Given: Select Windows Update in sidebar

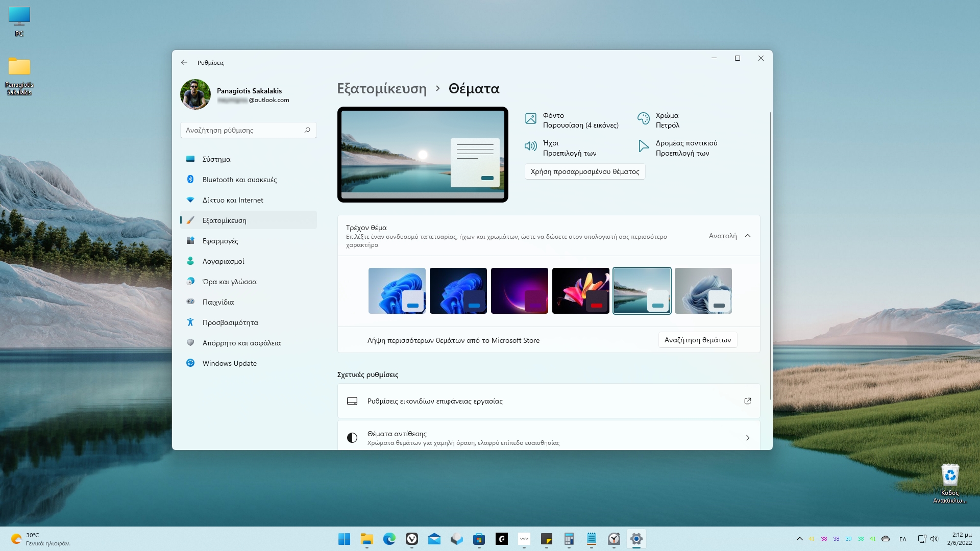Looking at the screenshot, I should click(229, 363).
